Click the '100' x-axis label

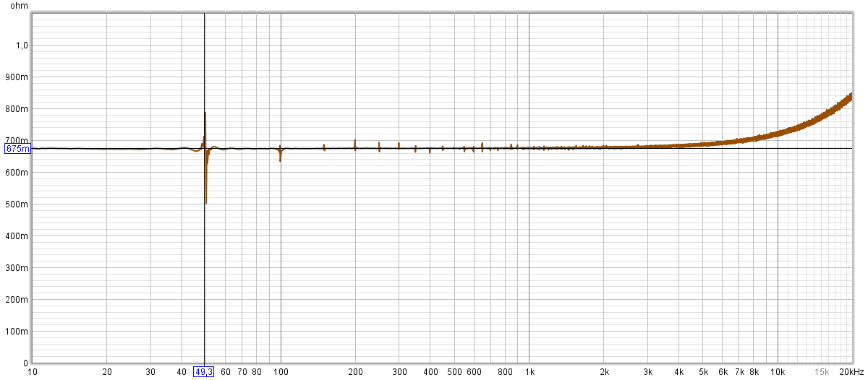coord(281,372)
